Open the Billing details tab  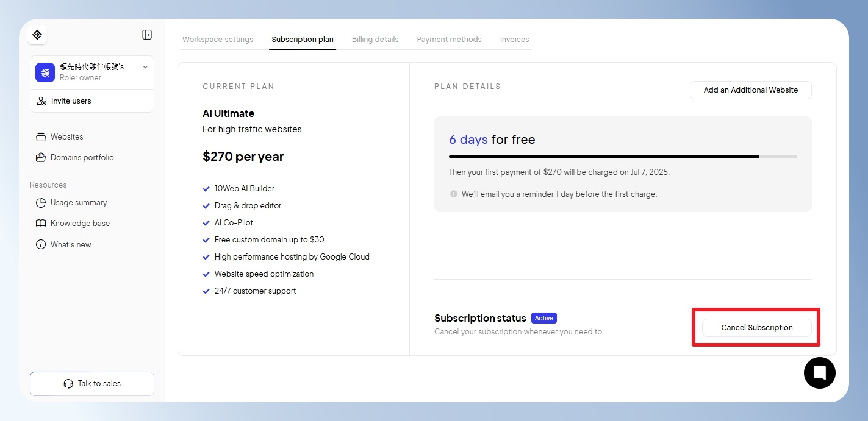pos(375,40)
